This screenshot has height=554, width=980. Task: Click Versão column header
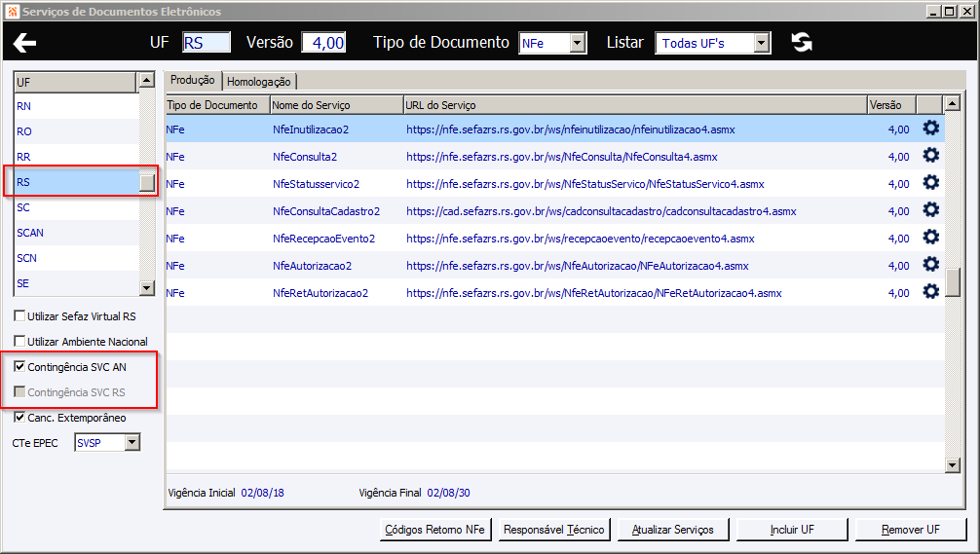point(892,105)
